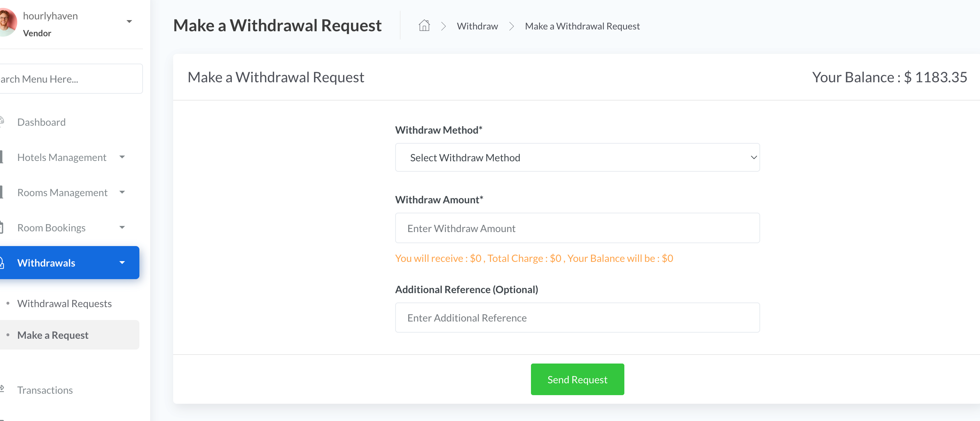Screen dimensions: 980x421
Task: Click the Make a Withdrawal Request breadcrumb
Action: coord(582,26)
